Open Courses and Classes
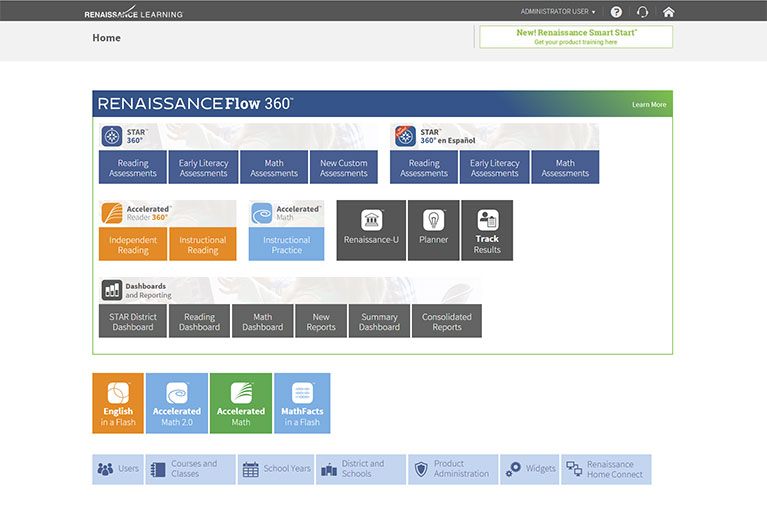Screen dimensions: 767x511 [190, 469]
